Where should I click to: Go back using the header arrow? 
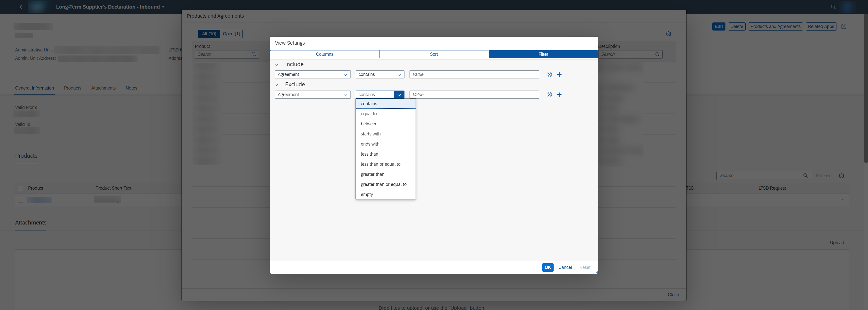(21, 7)
